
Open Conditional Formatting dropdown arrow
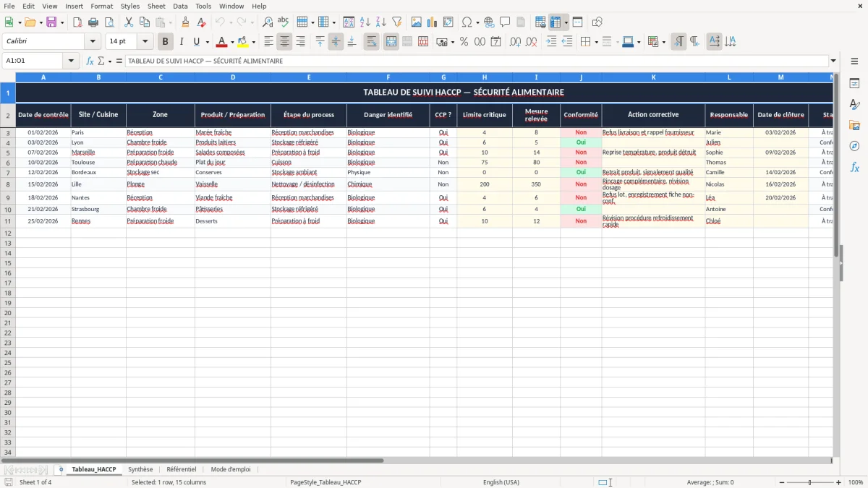click(663, 42)
